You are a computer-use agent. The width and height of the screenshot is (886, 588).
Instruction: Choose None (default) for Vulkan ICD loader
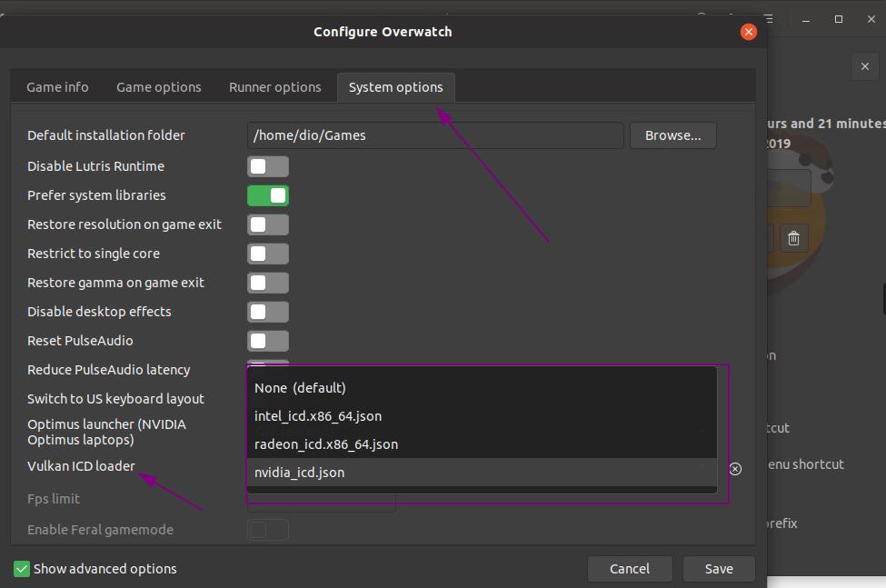[301, 387]
